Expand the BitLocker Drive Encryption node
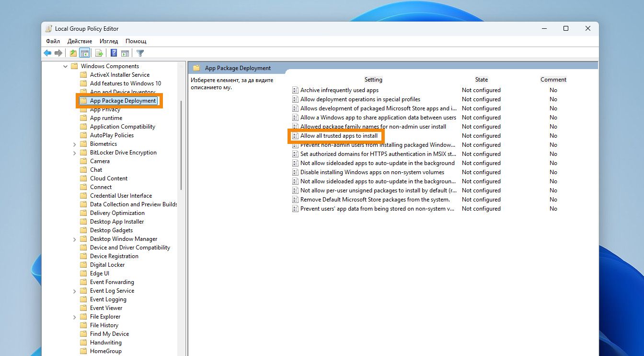Screen dimensions: 644x356 click(74, 153)
